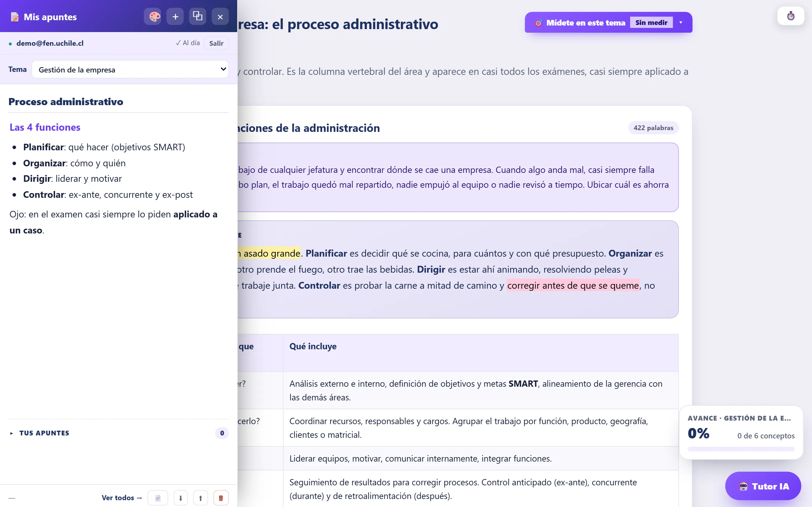Click the Salir button
Image resolution: width=812 pixels, height=507 pixels.
(x=216, y=43)
